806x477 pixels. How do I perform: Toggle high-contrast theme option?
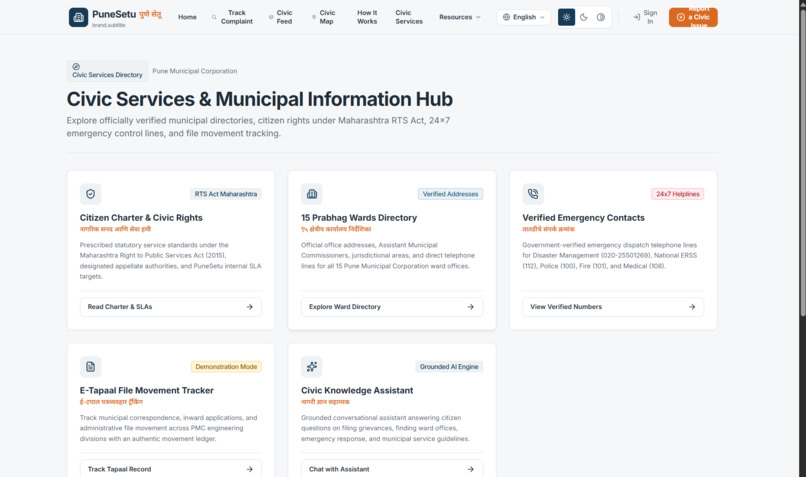point(600,17)
